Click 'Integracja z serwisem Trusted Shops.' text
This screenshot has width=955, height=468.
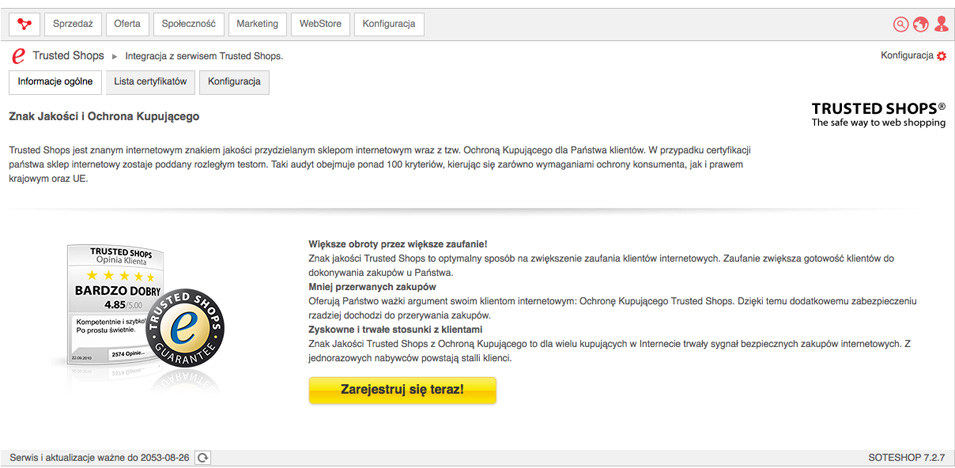click(x=204, y=57)
